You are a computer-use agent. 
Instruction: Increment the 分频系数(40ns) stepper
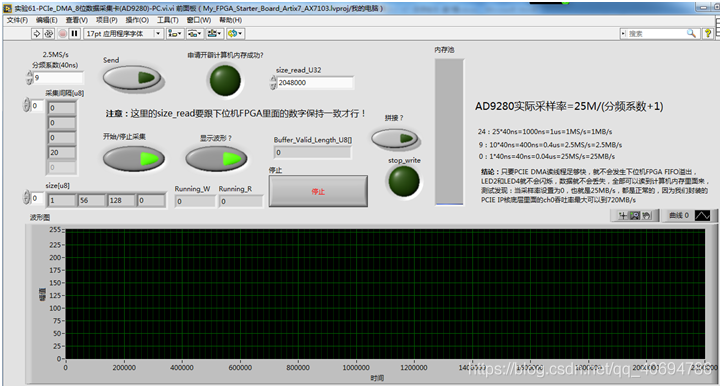[30, 75]
